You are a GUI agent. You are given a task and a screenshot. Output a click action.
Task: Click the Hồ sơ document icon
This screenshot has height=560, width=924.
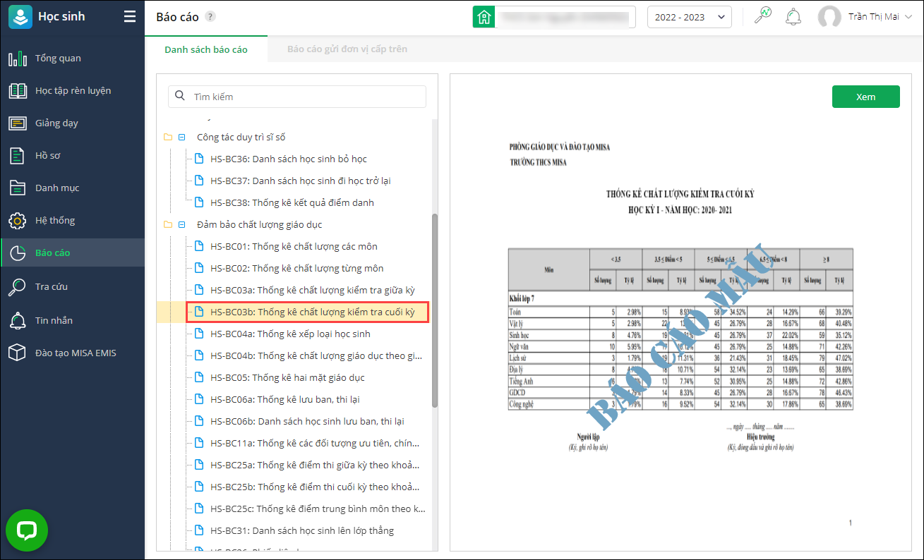pos(17,155)
